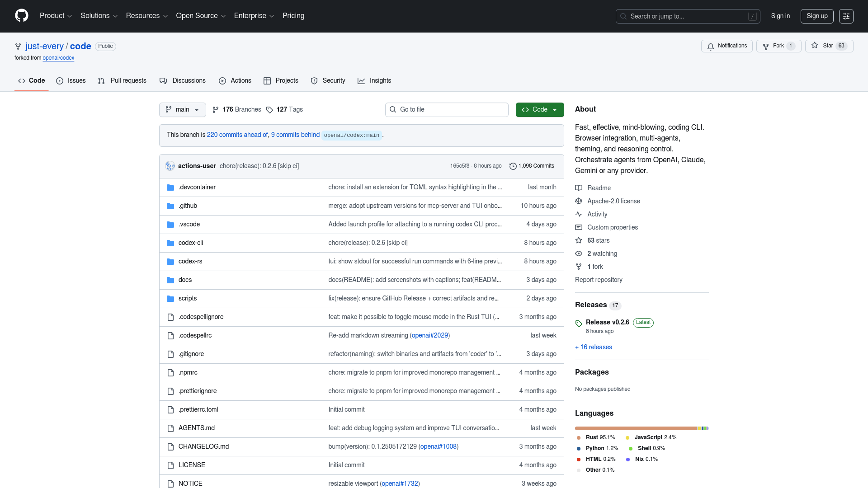Click the Rust segment of languages bar

(x=636, y=428)
